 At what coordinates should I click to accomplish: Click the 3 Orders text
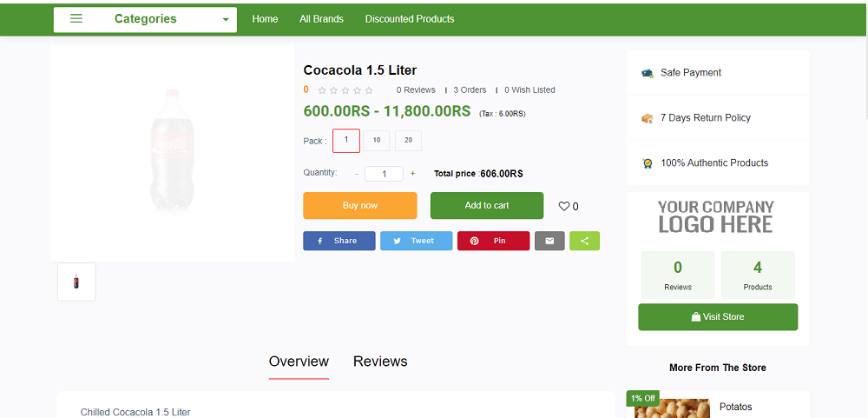coord(470,90)
